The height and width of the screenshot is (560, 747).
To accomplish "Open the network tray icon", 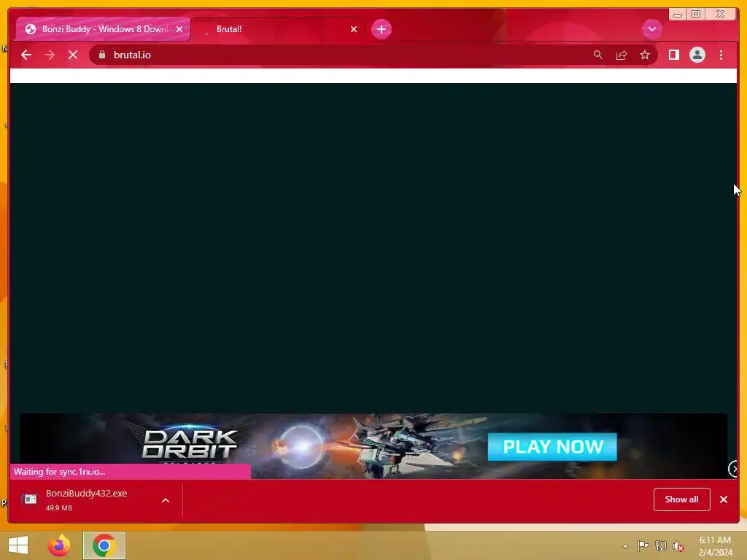I will point(660,545).
